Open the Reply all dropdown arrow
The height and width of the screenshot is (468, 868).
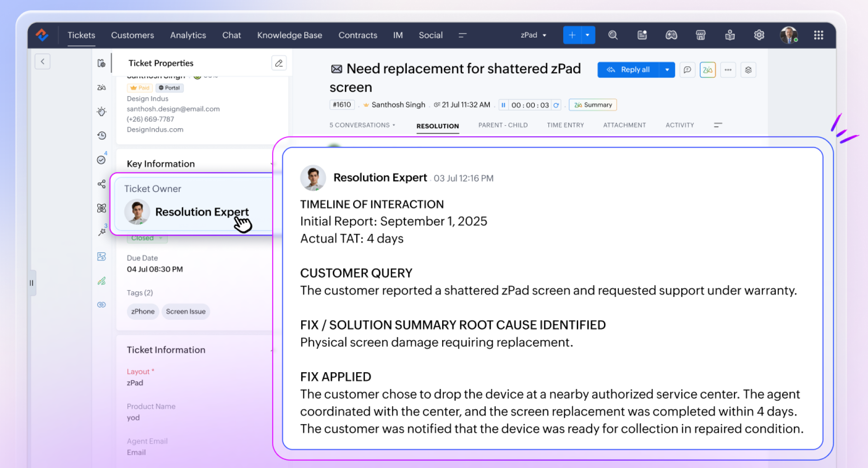[667, 70]
